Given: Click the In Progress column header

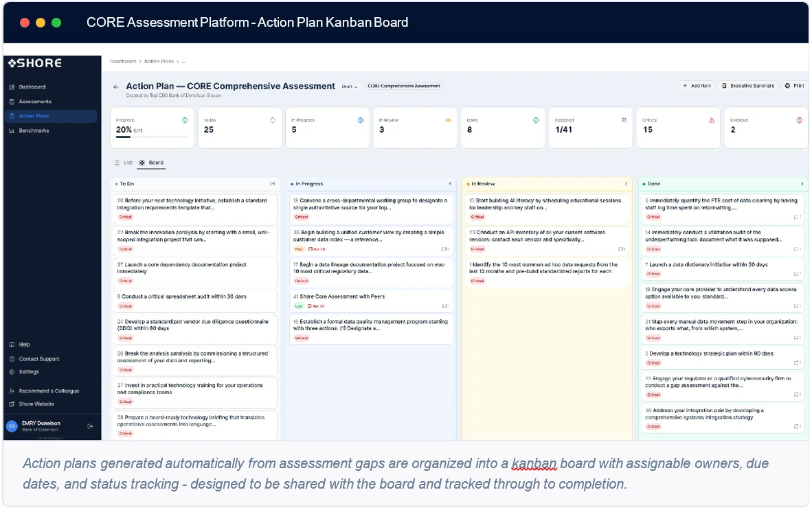Looking at the screenshot, I should (371, 184).
